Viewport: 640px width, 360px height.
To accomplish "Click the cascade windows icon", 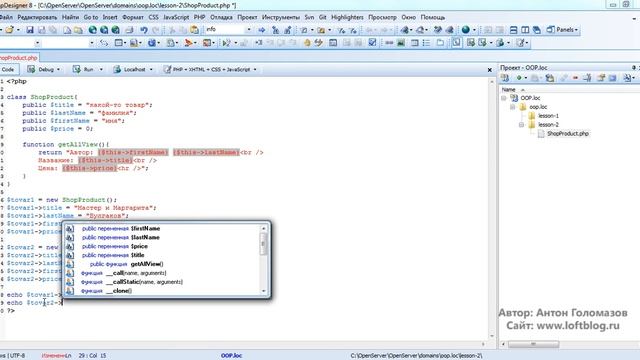I will pyautogui.click(x=537, y=30).
